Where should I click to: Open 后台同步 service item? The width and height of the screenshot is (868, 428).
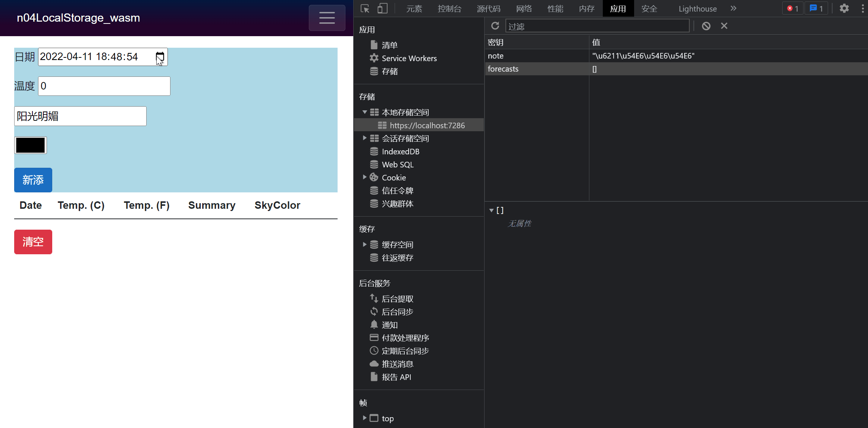pos(397,312)
